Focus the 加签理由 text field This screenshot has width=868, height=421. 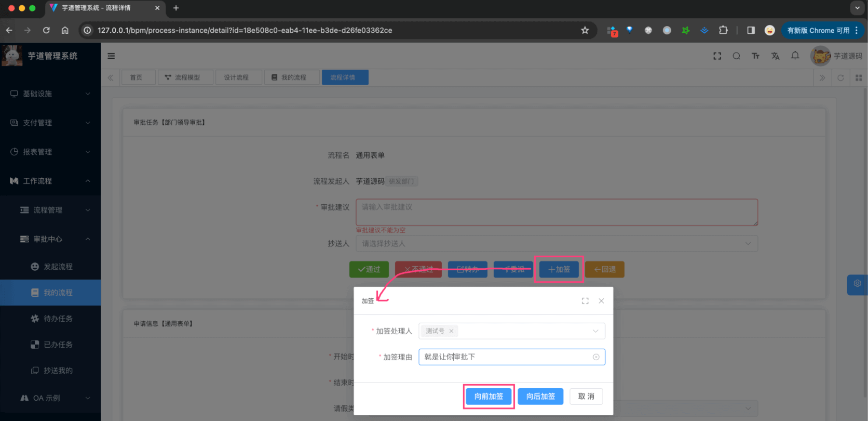click(504, 357)
